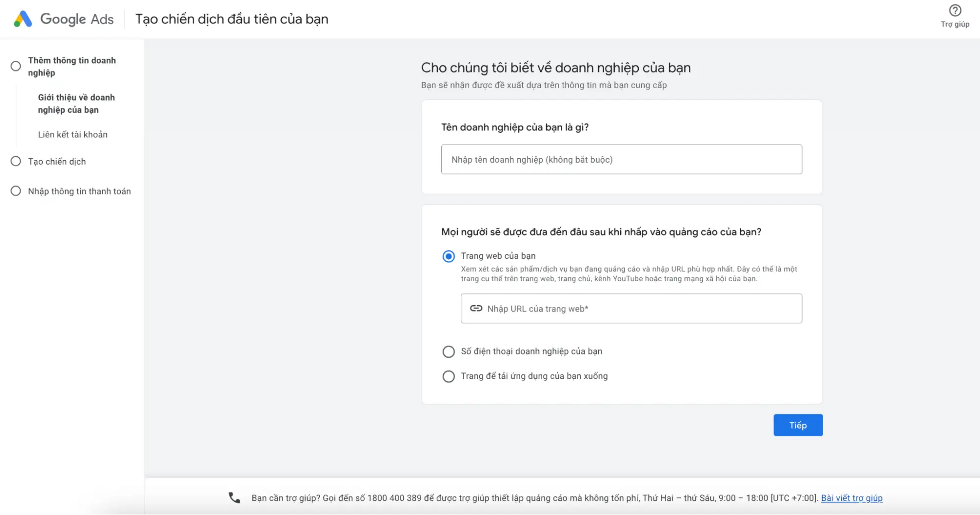Screen dimensions: 980x515
Task: Click the question Tên doanh nghiệp của bạn là gì?
Action: (515, 127)
